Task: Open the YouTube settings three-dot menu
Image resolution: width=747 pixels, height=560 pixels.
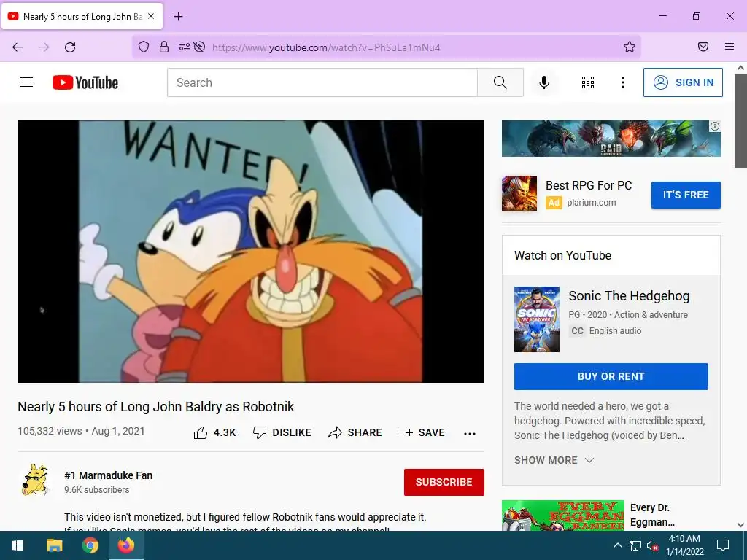Action: pyautogui.click(x=623, y=82)
